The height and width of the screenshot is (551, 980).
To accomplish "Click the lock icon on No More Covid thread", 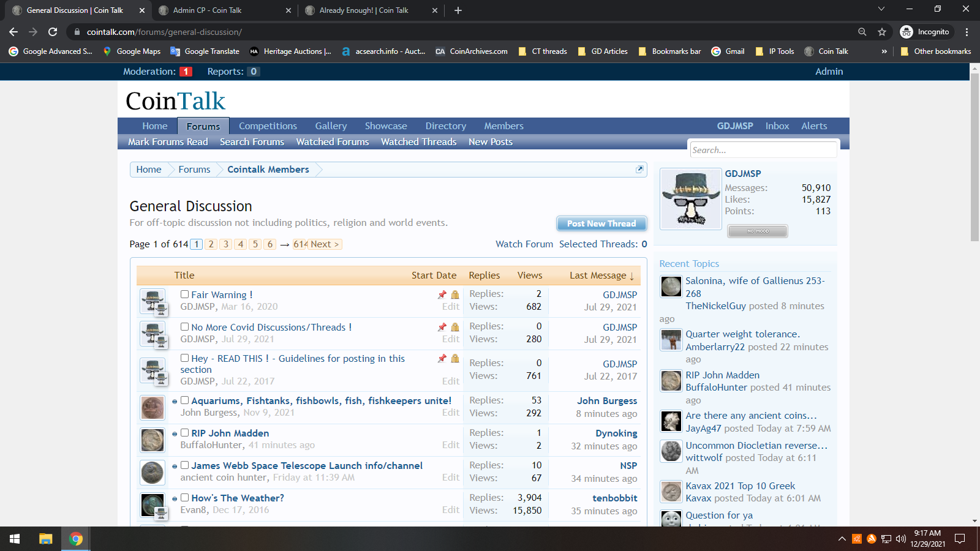I will pos(455,327).
